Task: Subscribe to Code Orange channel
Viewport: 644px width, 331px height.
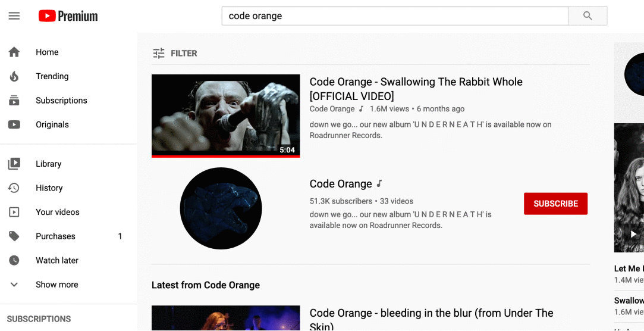Action: (x=556, y=204)
